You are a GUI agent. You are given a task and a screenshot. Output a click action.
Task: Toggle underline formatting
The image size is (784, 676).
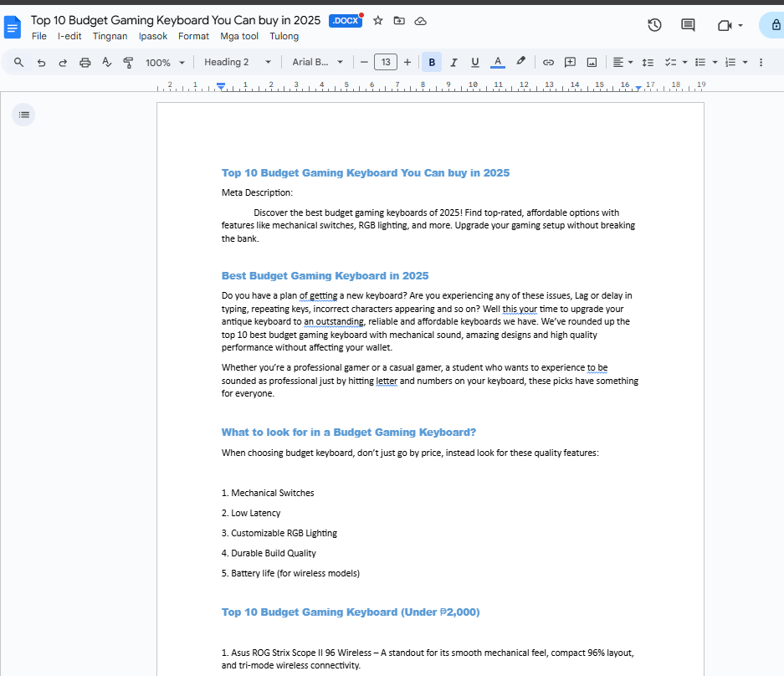point(475,62)
